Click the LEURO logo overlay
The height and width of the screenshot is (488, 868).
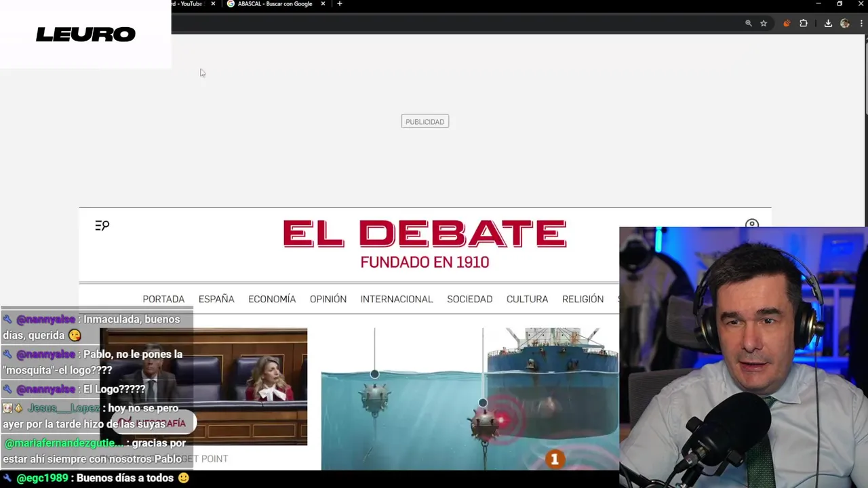[x=85, y=34]
